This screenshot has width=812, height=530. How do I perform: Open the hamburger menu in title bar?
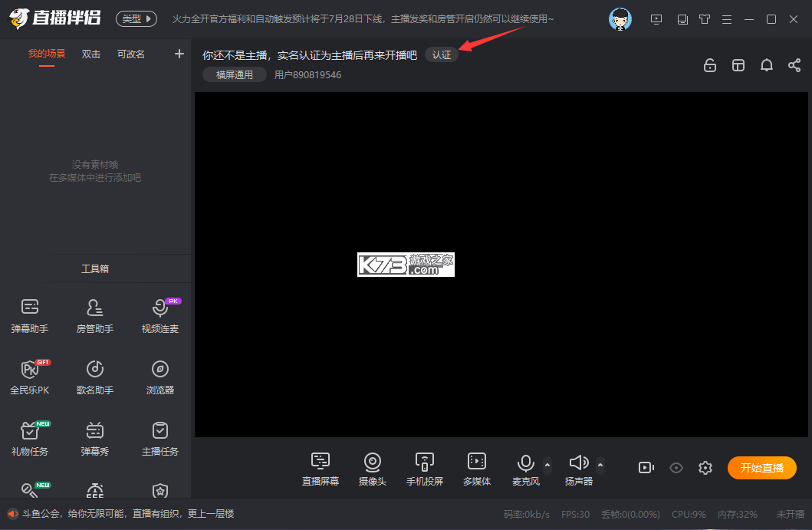(727, 20)
